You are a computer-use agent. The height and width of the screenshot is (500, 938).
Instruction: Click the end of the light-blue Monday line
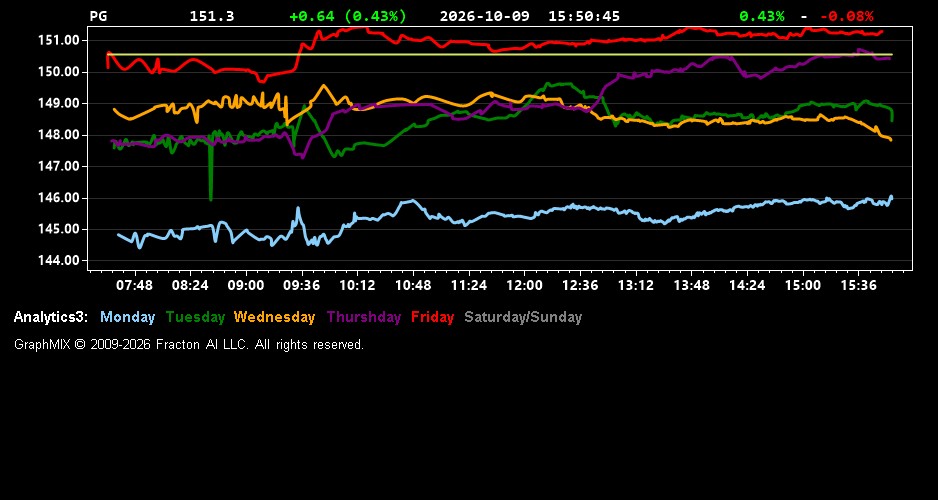click(891, 197)
